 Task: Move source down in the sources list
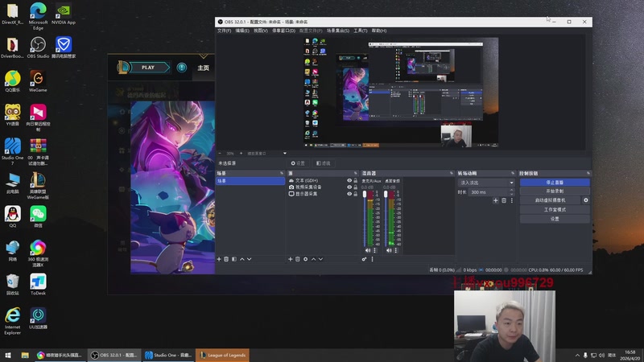click(x=320, y=259)
